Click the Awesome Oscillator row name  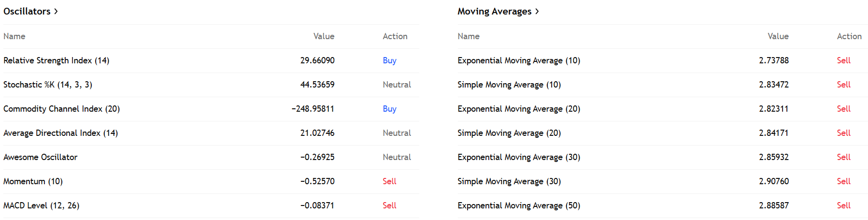pyautogui.click(x=40, y=157)
